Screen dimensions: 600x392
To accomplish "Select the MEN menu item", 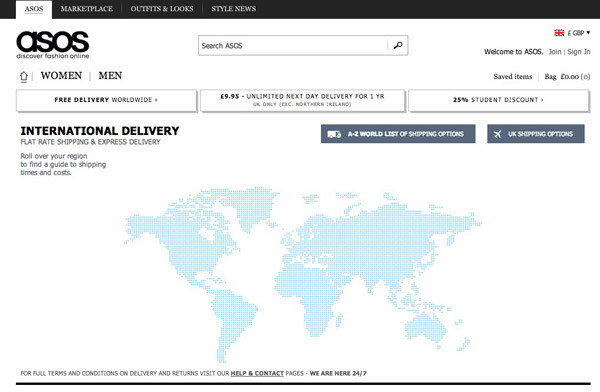I will [110, 76].
